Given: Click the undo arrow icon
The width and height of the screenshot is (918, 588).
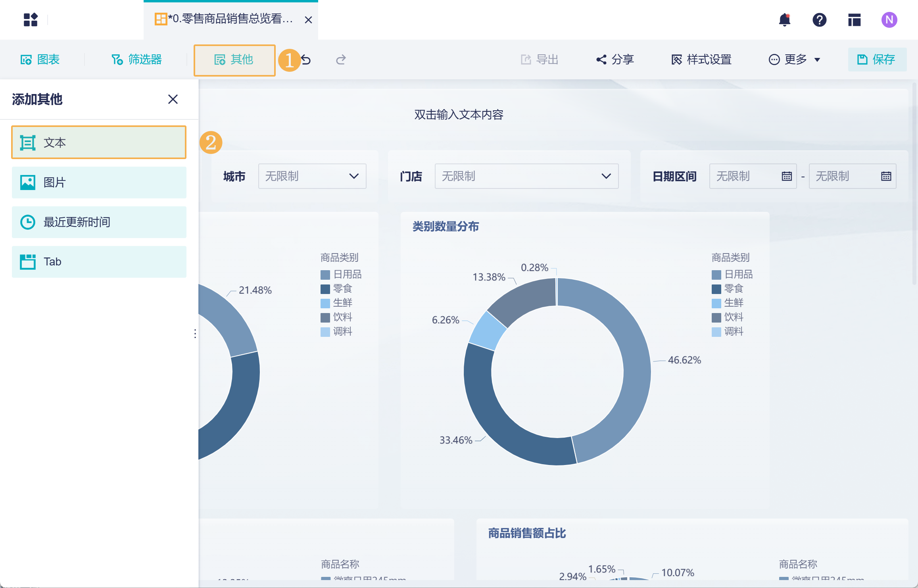Looking at the screenshot, I should coord(306,60).
